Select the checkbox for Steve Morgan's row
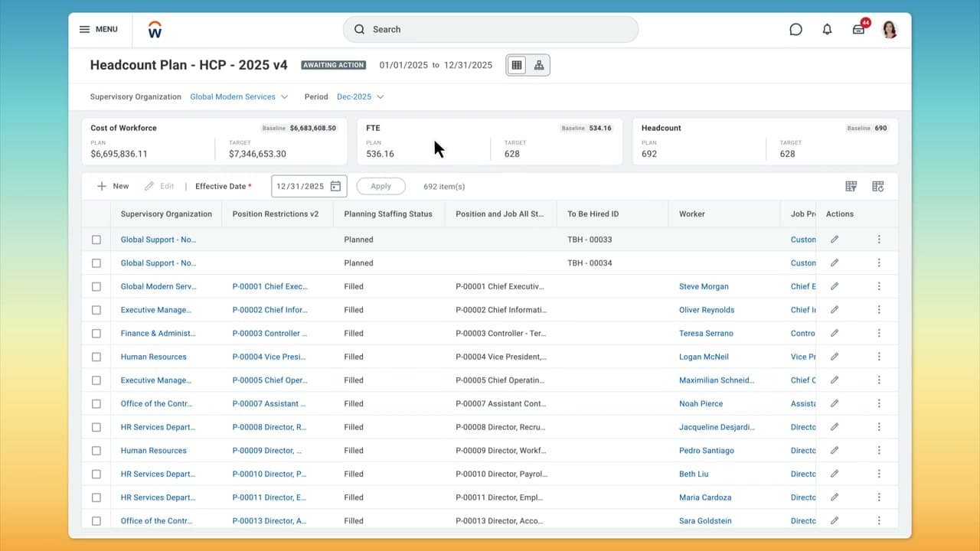 click(x=96, y=286)
